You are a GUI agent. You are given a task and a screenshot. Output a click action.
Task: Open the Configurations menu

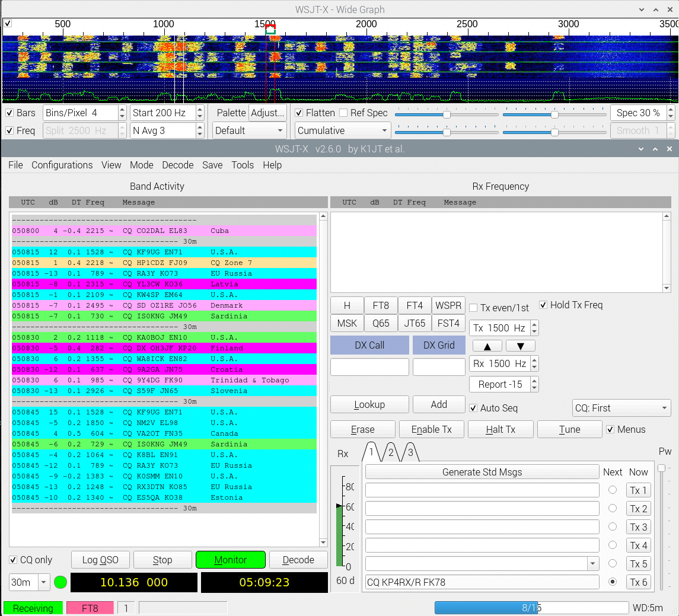(62, 165)
